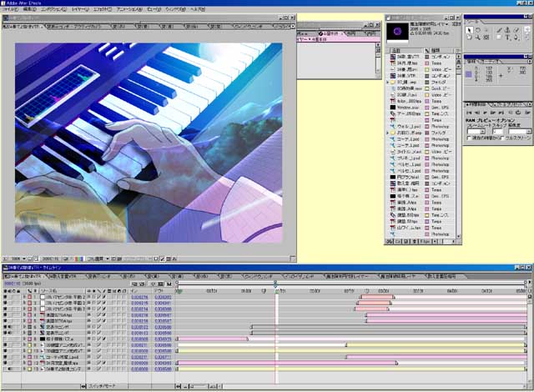Click the Play button in time controls
Viewport: 534px width, 392px height.
[x=486, y=113]
